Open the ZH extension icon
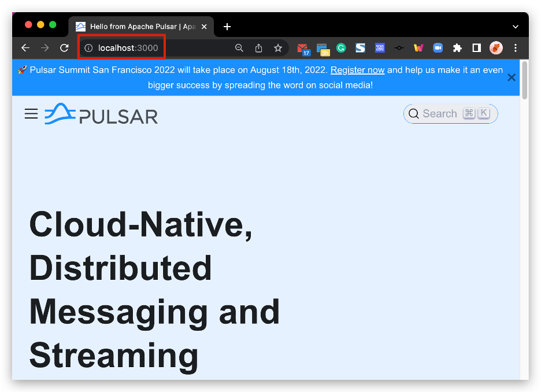Screen dimensions: 541x392 click(379, 49)
